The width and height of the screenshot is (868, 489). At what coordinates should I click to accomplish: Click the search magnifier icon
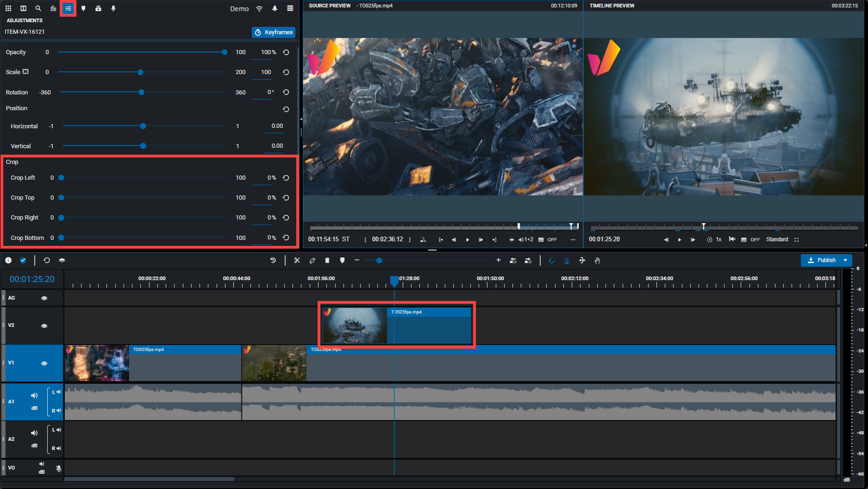pos(38,8)
